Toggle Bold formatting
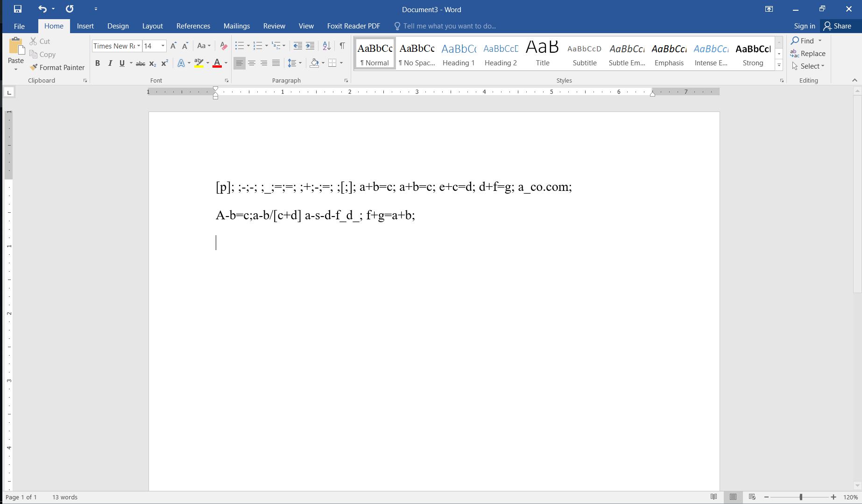 pos(98,63)
